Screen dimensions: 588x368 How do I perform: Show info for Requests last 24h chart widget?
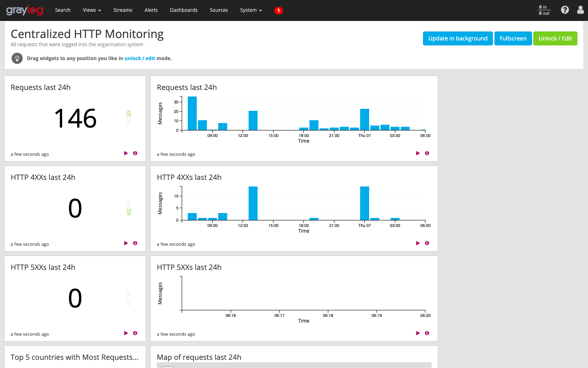point(427,153)
